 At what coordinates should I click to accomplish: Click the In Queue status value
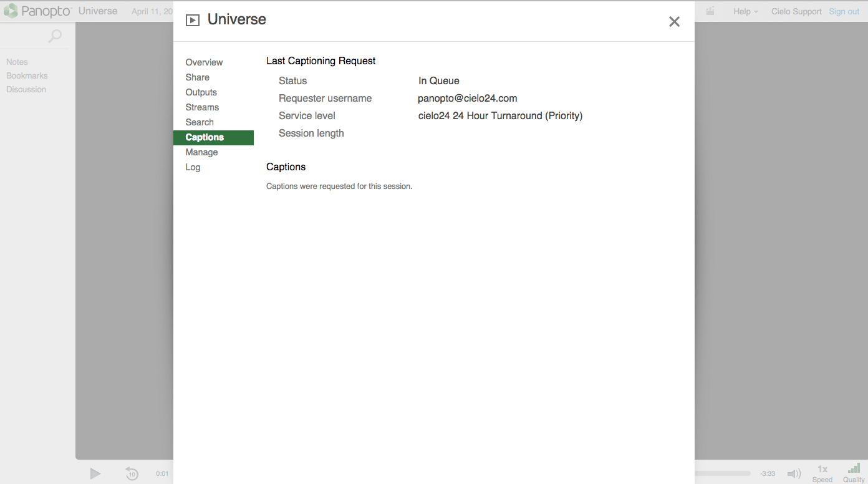[x=439, y=80]
